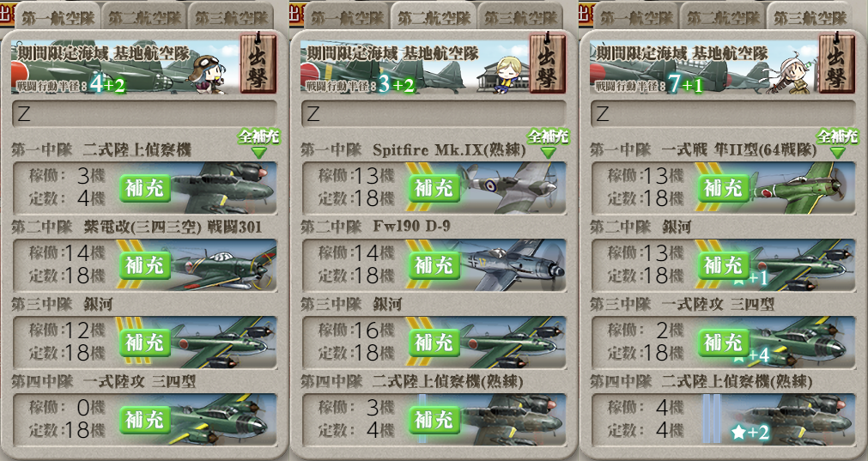Choose the 一式戦 隼II型(64戦隊) aircraft image

(800, 188)
